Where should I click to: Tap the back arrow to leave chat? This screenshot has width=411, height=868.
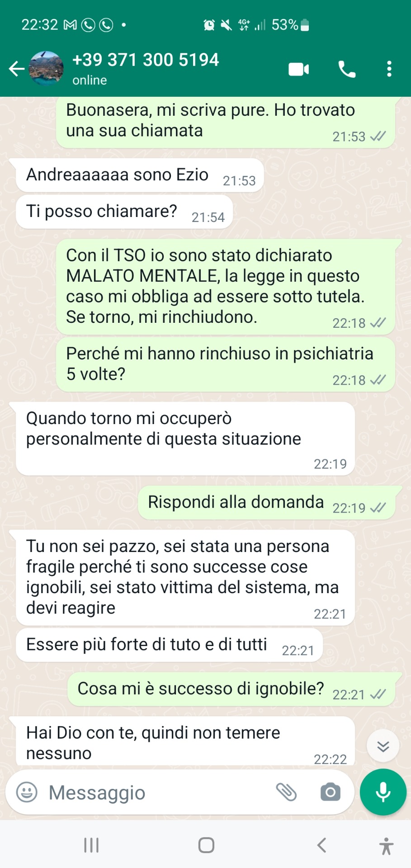click(17, 69)
